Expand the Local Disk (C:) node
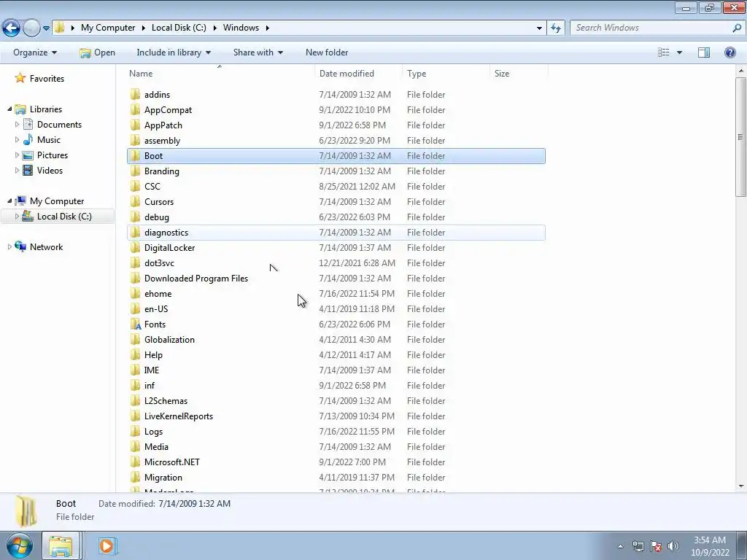This screenshot has width=747, height=560. (18, 216)
